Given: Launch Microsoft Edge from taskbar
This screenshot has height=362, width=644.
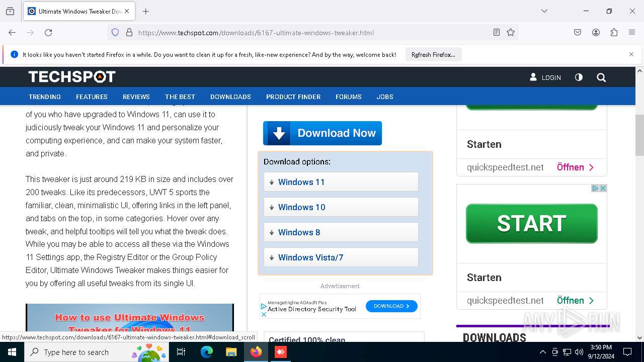Looking at the screenshot, I should [x=207, y=352].
